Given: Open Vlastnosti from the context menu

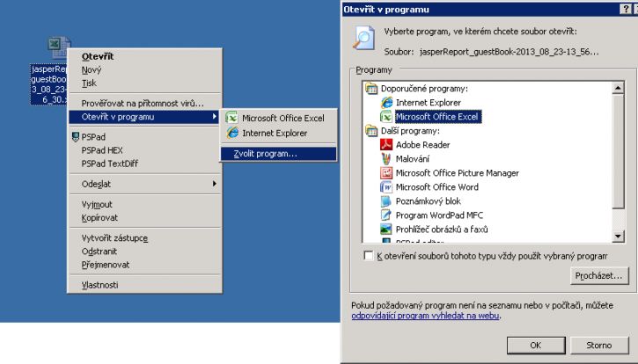Looking at the screenshot, I should (x=144, y=285).
